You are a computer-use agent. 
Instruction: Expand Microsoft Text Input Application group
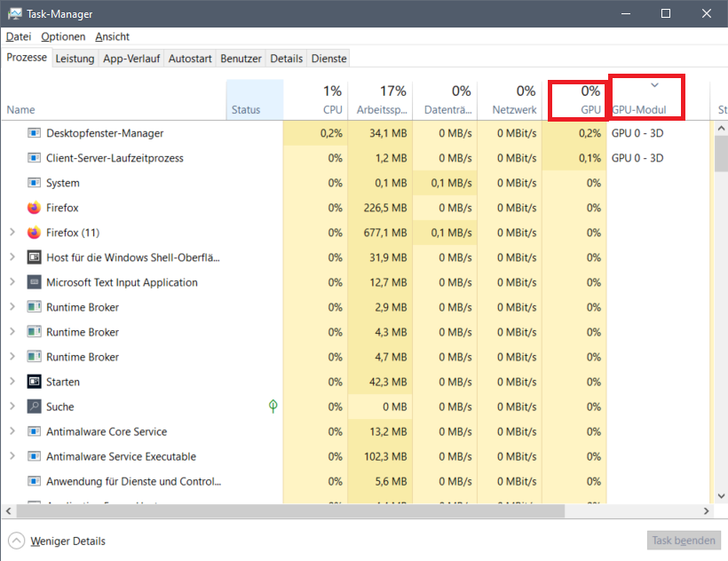click(x=12, y=282)
